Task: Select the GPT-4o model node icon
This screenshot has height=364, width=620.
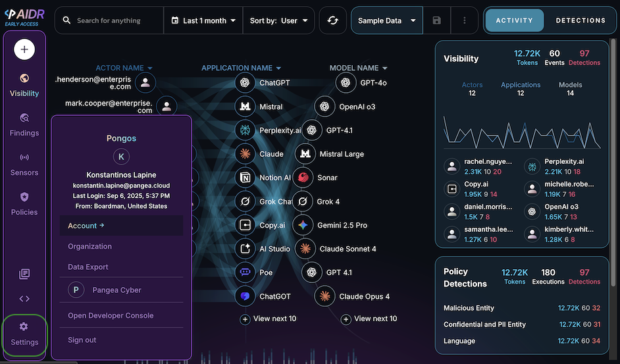Action: pos(346,83)
